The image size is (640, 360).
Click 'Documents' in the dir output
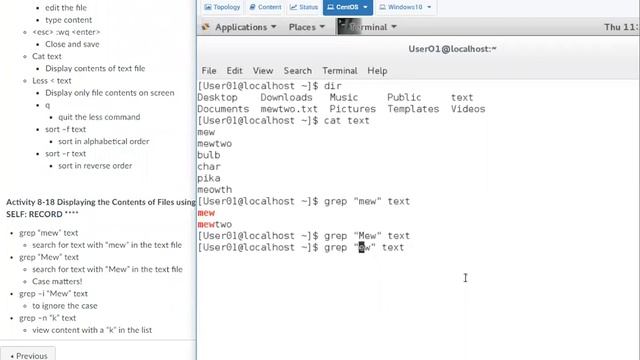tap(223, 109)
